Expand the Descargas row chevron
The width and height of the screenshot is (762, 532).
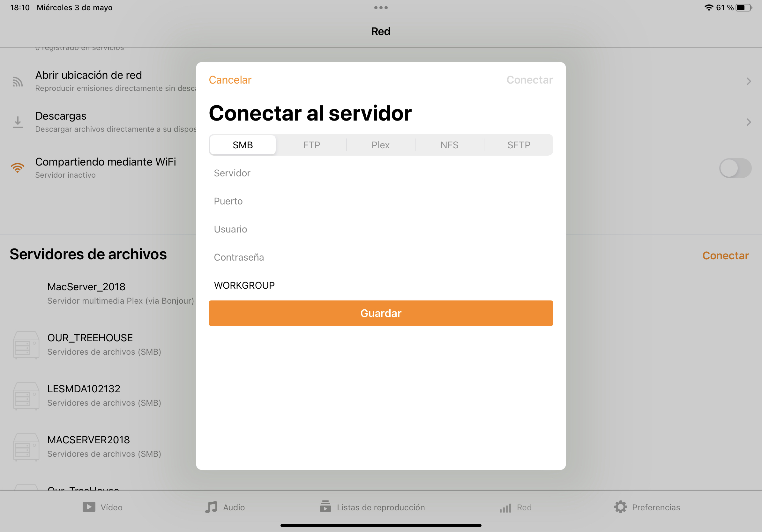coord(748,122)
